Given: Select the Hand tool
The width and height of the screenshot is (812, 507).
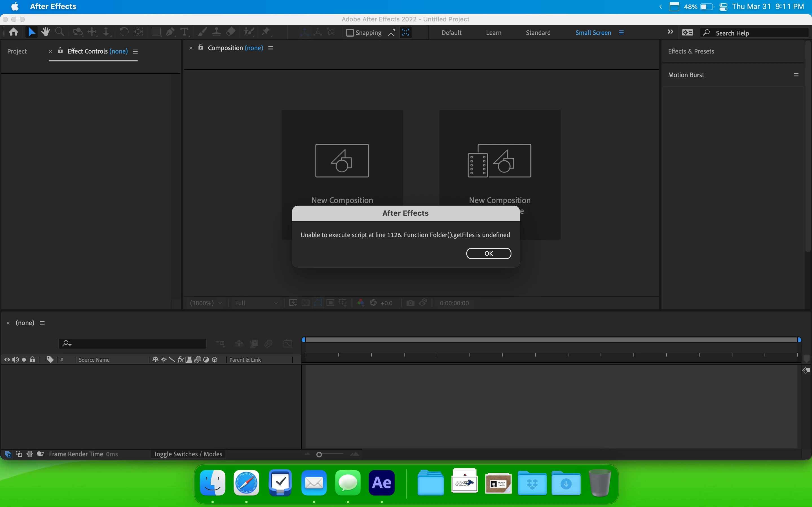Looking at the screenshot, I should pyautogui.click(x=45, y=32).
